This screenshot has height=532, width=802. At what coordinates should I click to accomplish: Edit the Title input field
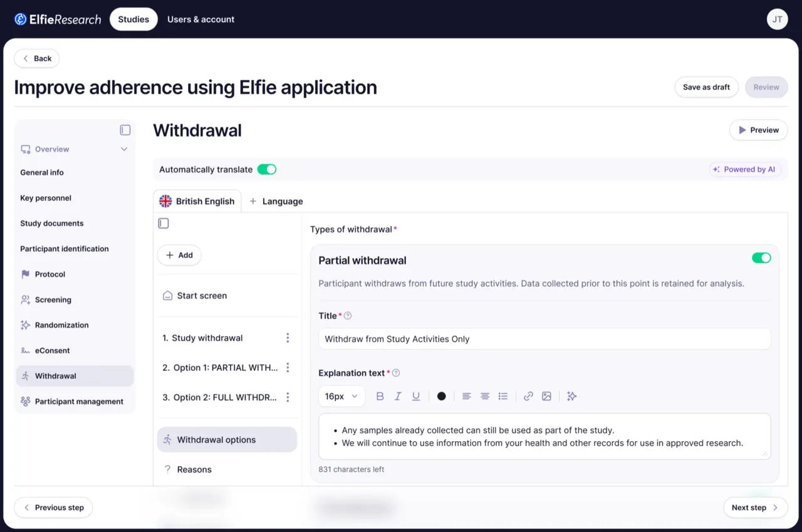click(x=544, y=339)
